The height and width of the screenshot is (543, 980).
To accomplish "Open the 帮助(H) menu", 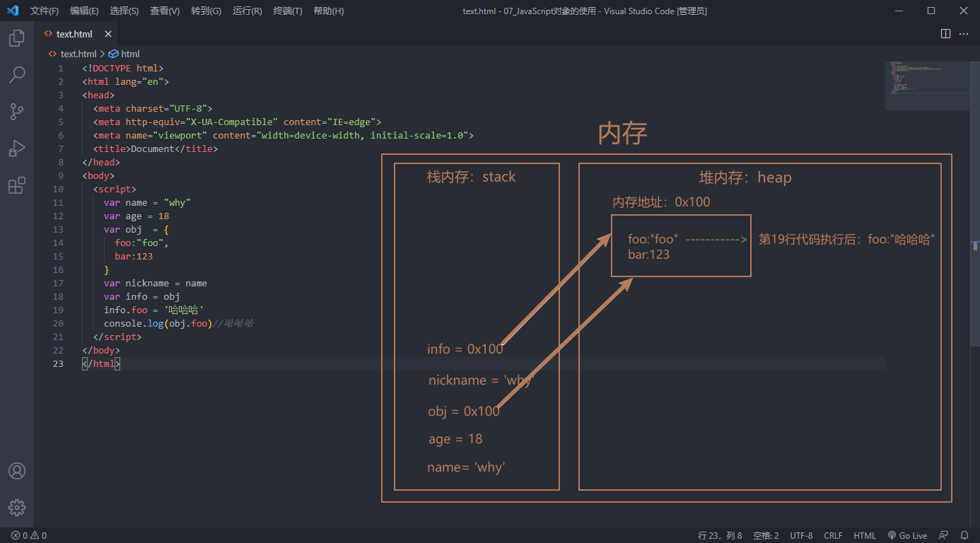I will point(328,11).
